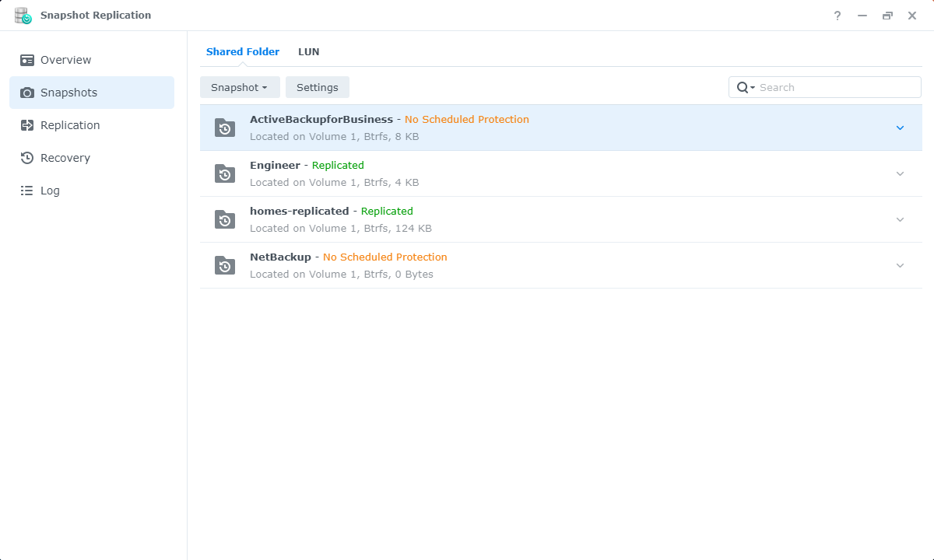The height and width of the screenshot is (560, 934).
Task: Open the Log sidebar section
Action: coord(50,191)
